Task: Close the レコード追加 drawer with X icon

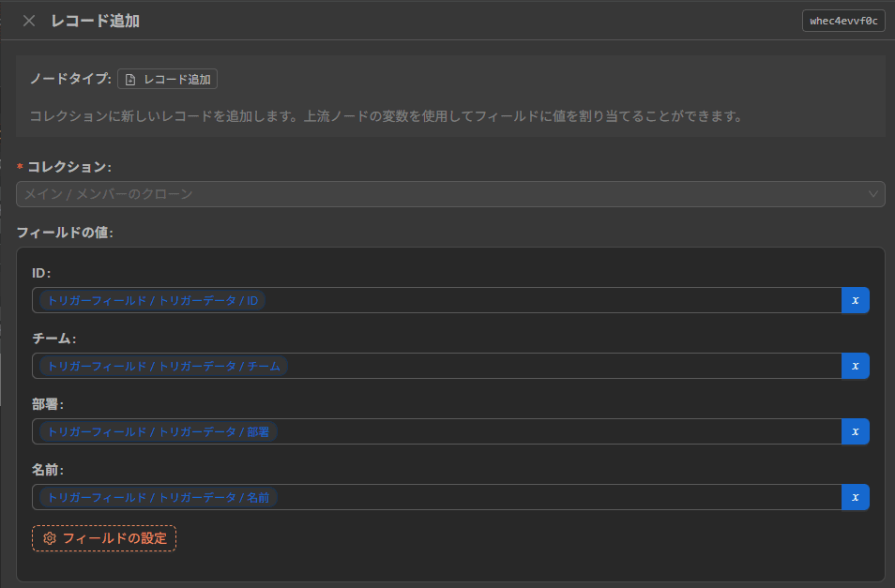Action: 29,22
